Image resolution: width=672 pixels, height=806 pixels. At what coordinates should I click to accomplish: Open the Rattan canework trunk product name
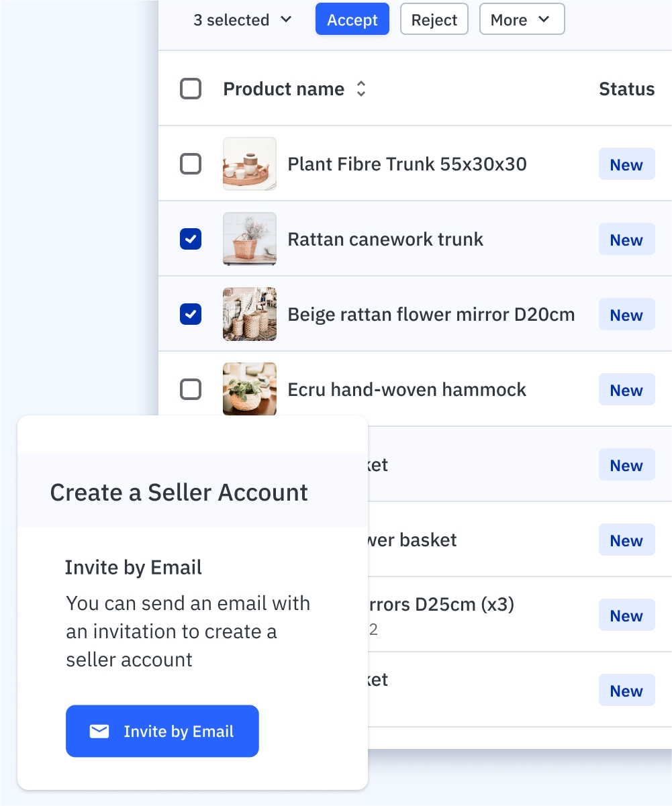click(385, 240)
